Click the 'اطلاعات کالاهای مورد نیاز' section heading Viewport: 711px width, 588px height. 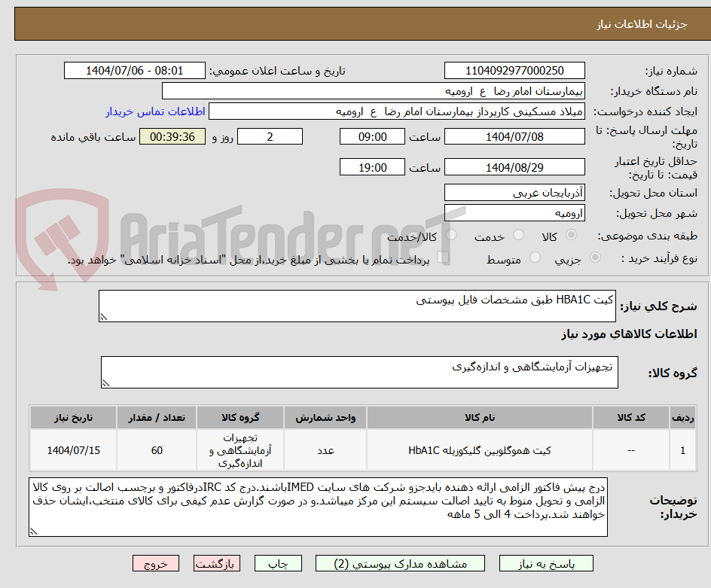pyautogui.click(x=629, y=334)
